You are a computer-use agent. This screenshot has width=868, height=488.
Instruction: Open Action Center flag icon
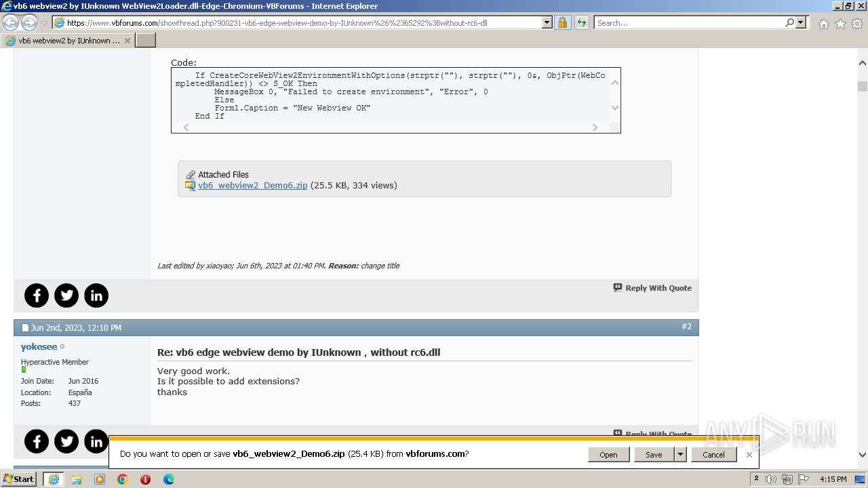click(x=804, y=479)
